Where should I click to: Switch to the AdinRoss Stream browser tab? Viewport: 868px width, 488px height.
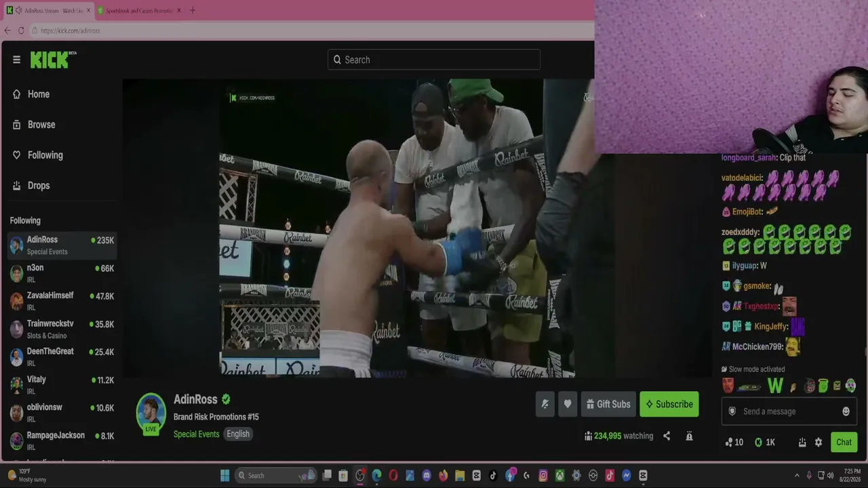tap(47, 11)
